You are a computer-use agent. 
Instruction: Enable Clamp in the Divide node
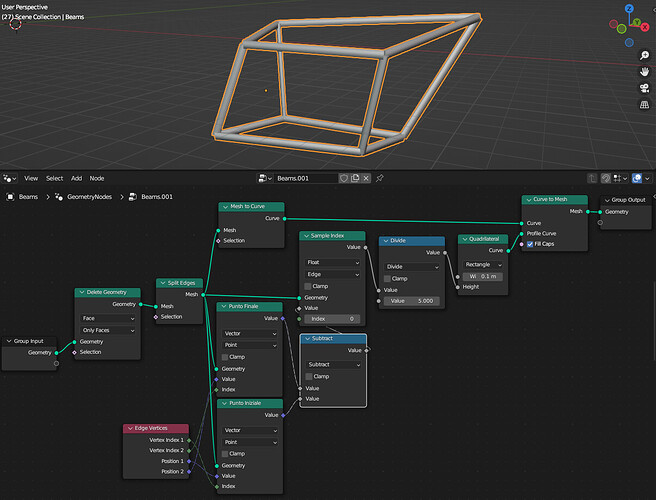pos(387,279)
